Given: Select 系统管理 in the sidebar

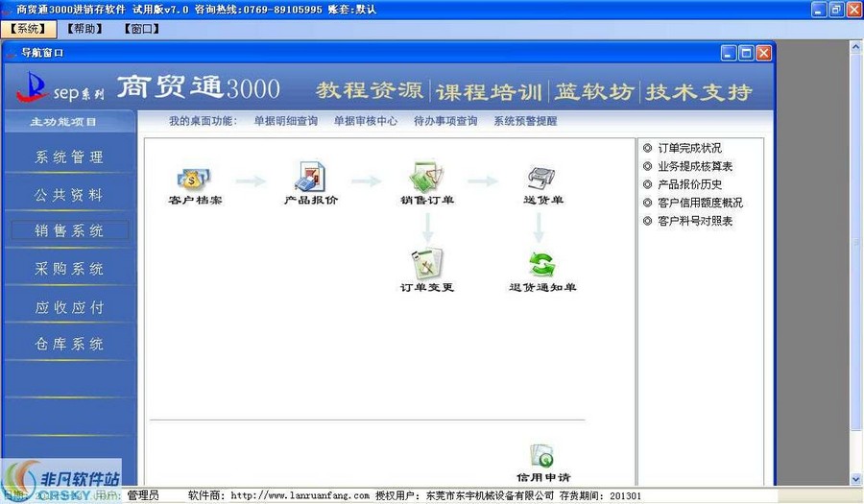Looking at the screenshot, I should point(69,157).
